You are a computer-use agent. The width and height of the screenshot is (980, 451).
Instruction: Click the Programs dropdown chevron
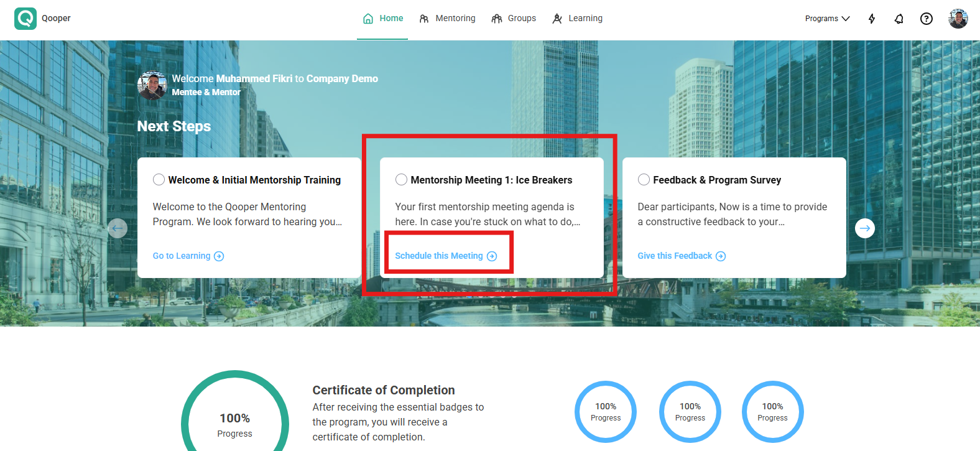click(x=846, y=19)
